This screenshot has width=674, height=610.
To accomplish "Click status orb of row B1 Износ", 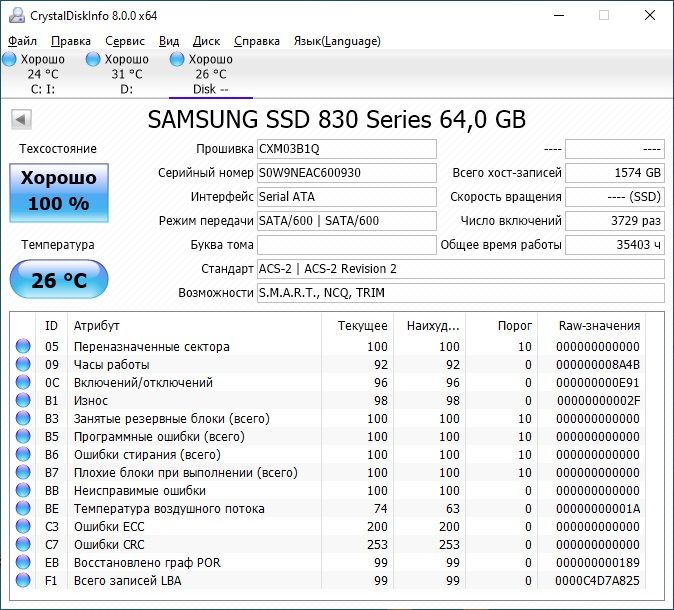I will pos(23,401).
